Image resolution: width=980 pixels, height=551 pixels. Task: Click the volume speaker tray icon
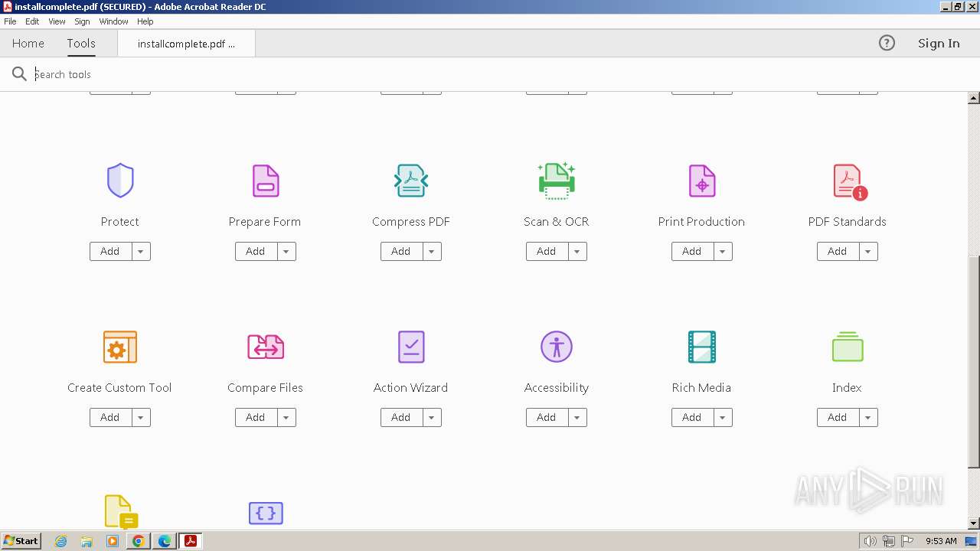click(871, 541)
